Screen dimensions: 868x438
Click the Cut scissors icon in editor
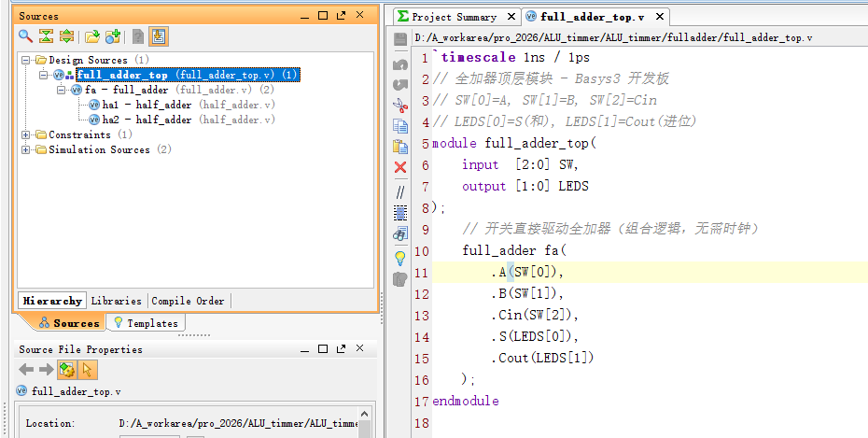point(400,106)
